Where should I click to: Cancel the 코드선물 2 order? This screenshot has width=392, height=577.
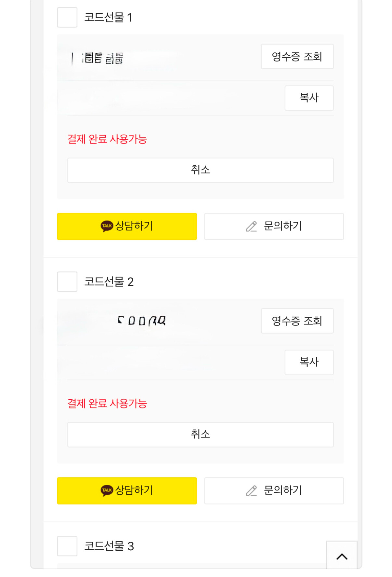200,434
